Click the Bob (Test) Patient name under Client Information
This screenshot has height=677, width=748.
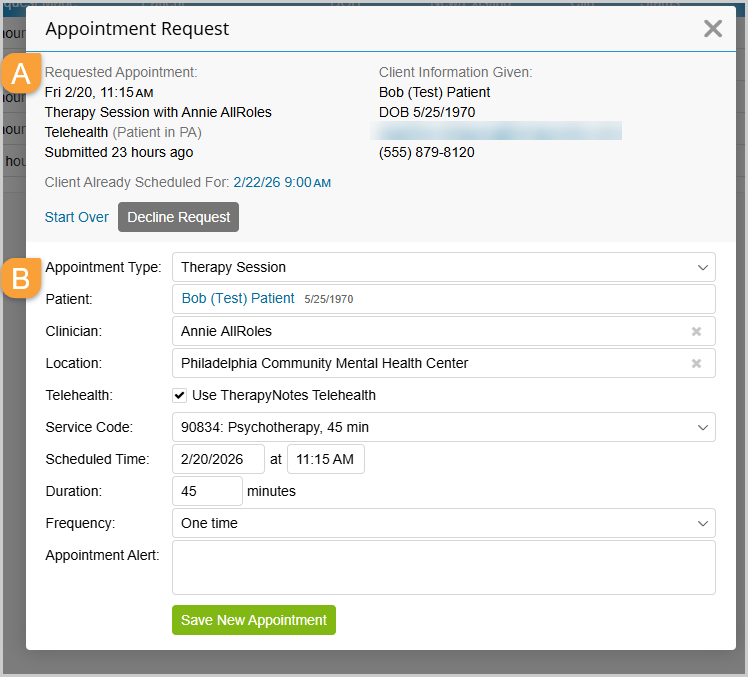click(x=434, y=92)
